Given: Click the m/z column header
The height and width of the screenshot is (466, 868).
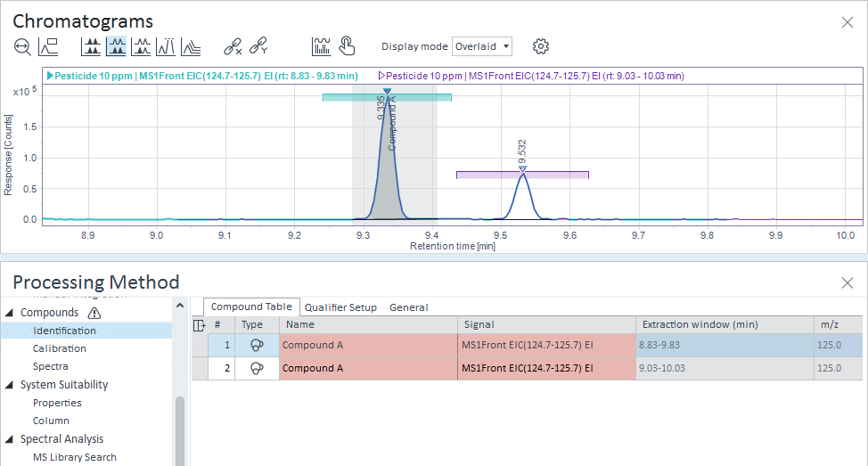Looking at the screenshot, I should point(838,325).
